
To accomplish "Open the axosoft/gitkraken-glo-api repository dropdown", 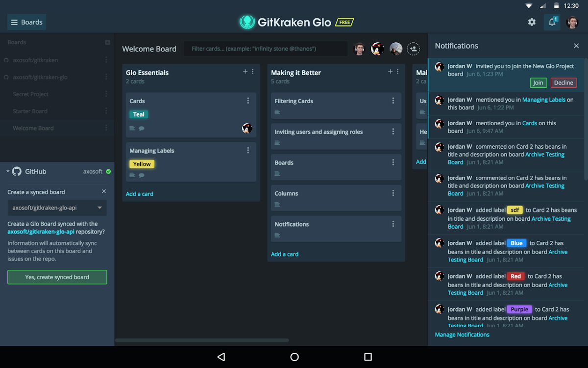I will click(57, 208).
